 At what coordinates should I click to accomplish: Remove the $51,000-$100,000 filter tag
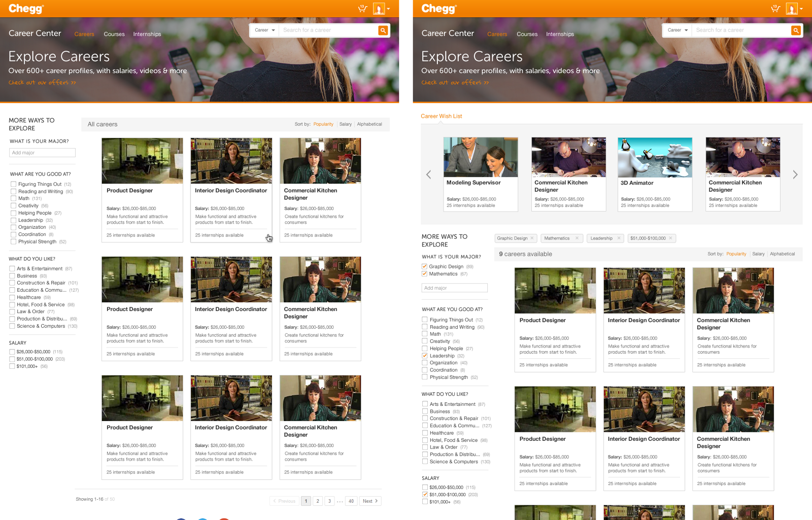[670, 238]
